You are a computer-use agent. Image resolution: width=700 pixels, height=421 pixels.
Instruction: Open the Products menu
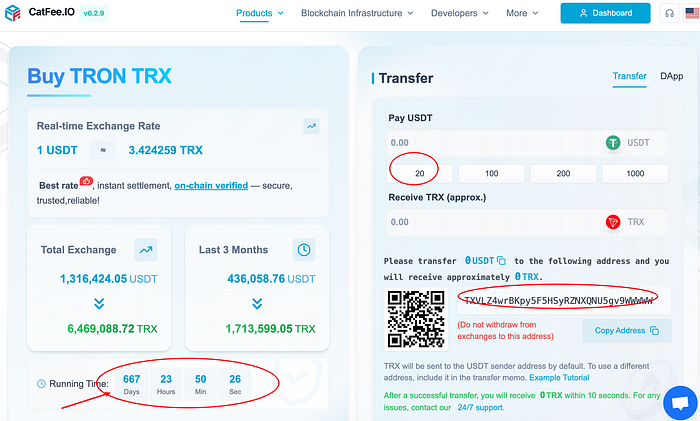pos(259,13)
